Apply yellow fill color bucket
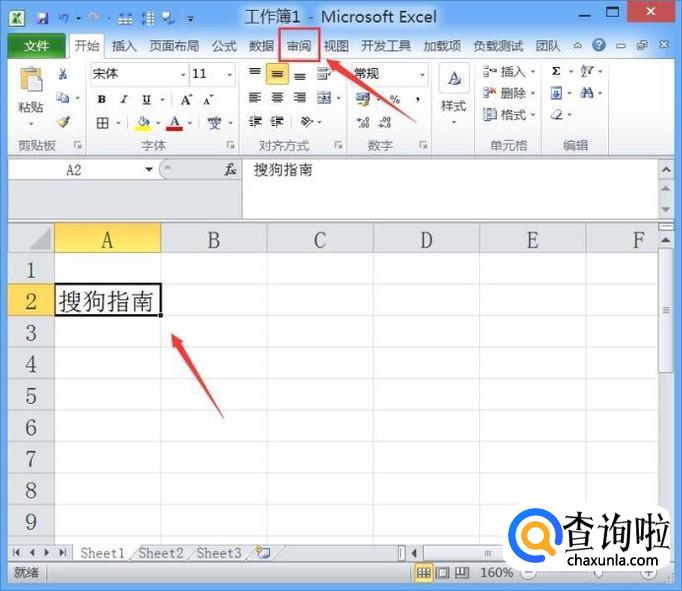Image resolution: width=682 pixels, height=591 pixels. [143, 124]
